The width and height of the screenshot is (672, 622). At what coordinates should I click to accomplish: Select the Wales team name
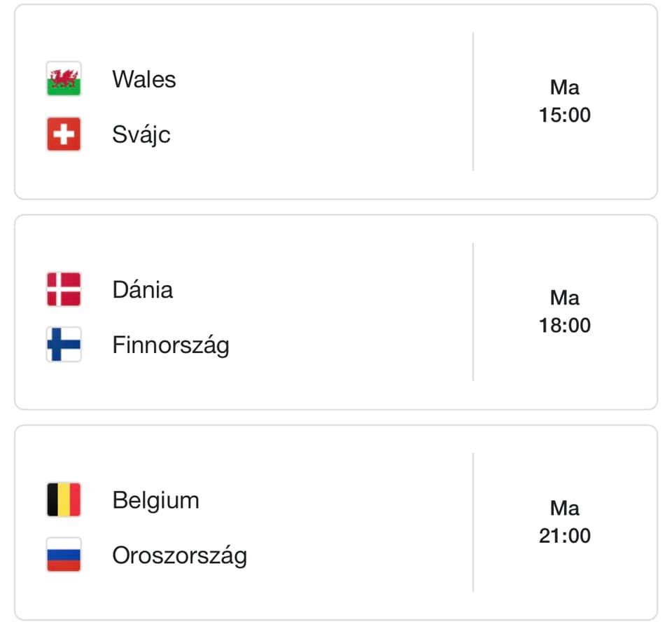[144, 79]
